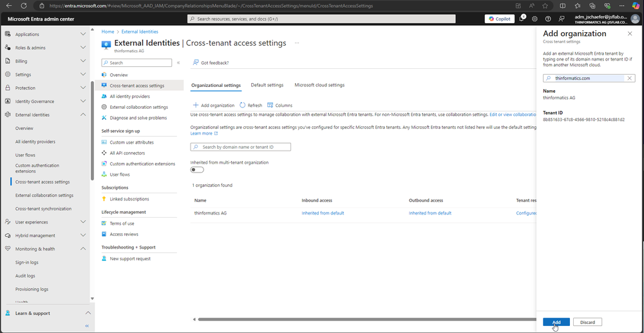644x333 pixels.
Task: Clear the thinformatics.com search text
Action: (x=629, y=78)
